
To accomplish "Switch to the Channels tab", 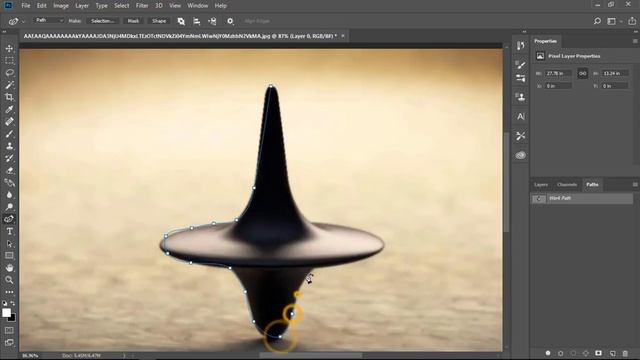I will pyautogui.click(x=567, y=185).
